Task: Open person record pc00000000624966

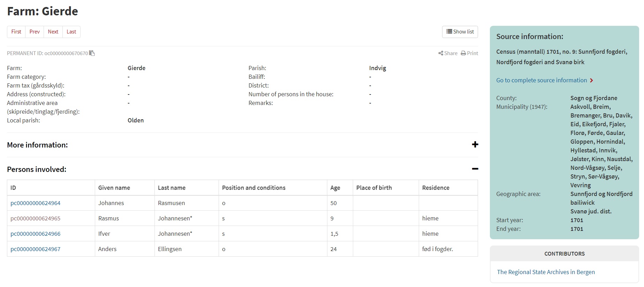Action: click(x=35, y=234)
